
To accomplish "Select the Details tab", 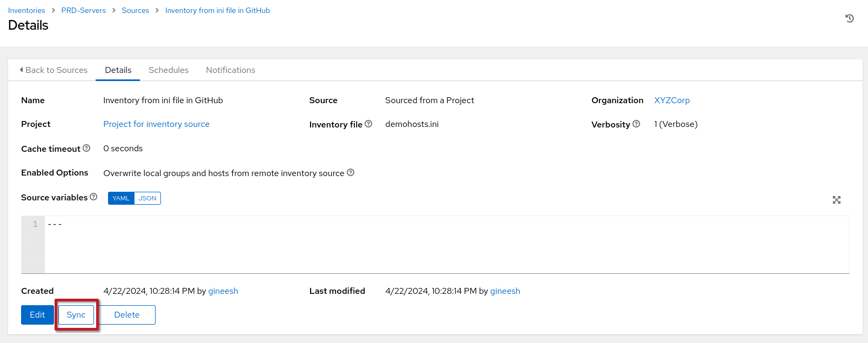I will (x=118, y=70).
